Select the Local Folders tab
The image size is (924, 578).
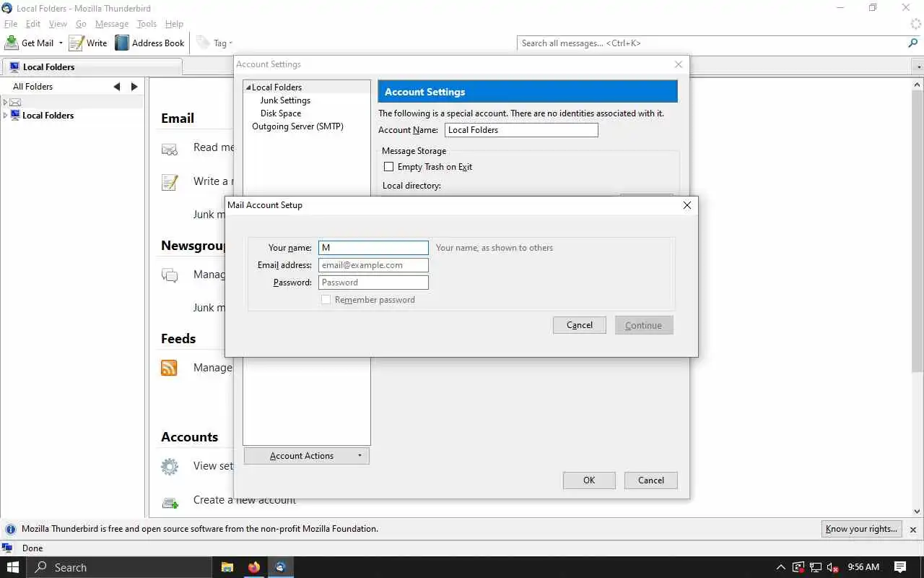coord(92,66)
